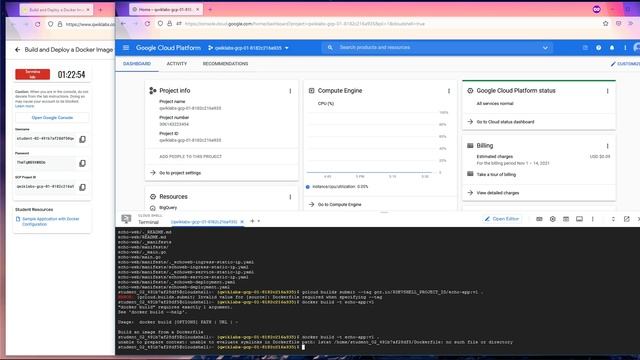Click the Open Editor button in Cloud Shell
Screen dimensions: 640x360
(x=502, y=219)
